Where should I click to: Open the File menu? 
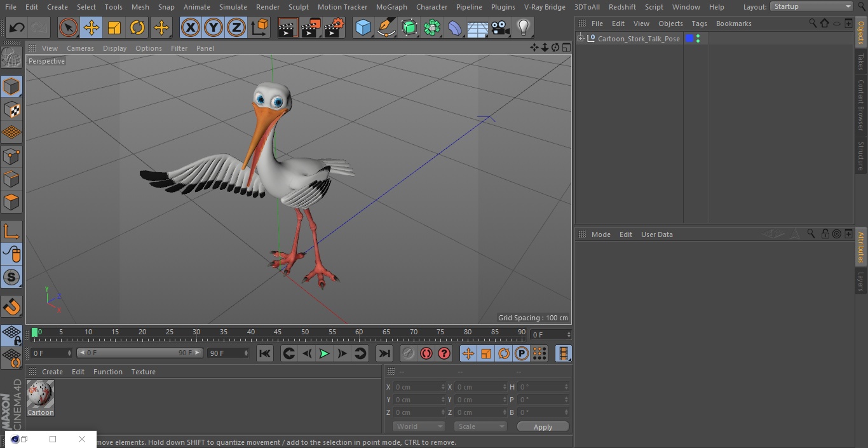point(11,7)
